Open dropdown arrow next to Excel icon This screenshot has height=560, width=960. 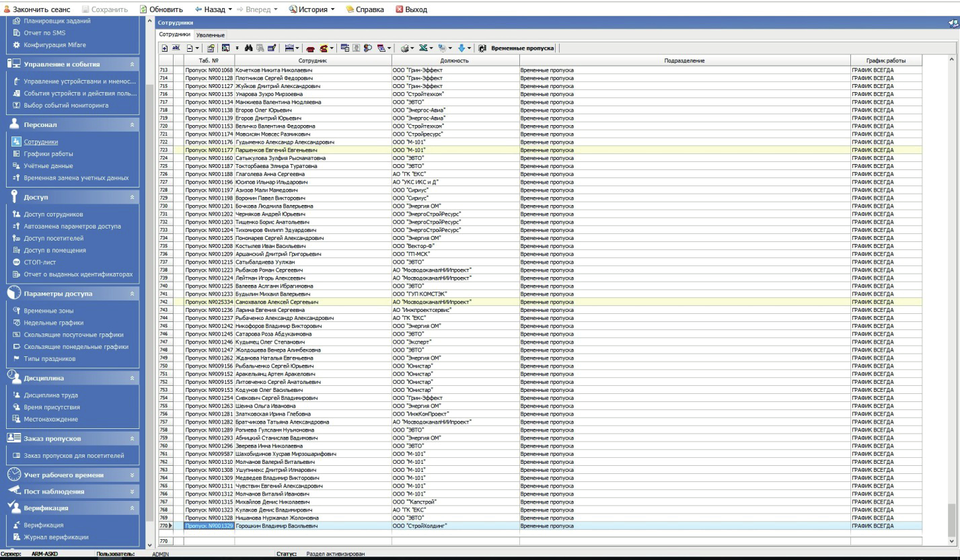[432, 48]
